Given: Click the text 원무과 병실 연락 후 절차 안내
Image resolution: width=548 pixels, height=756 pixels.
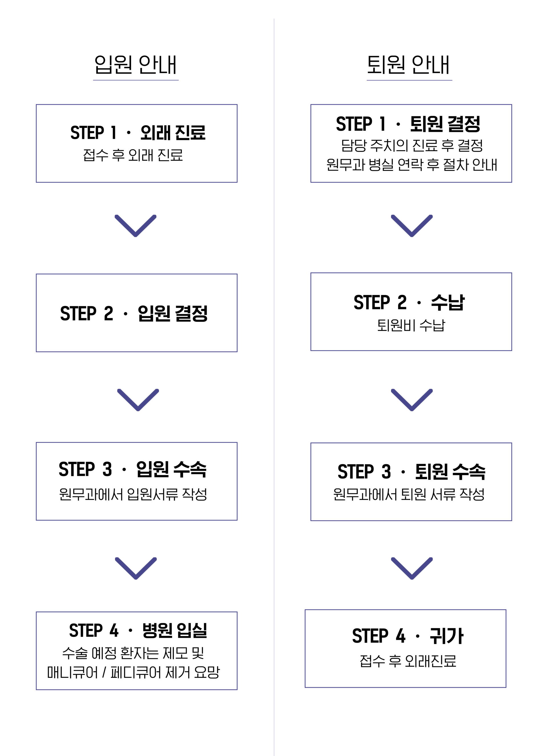Looking at the screenshot, I should pos(411,165).
